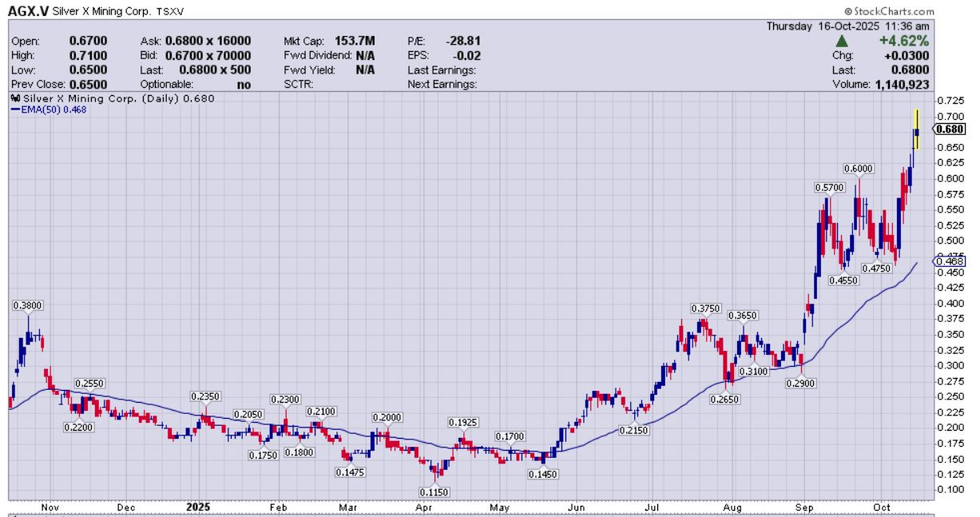
Task: Click the 0.1750 January low label
Action: [264, 454]
